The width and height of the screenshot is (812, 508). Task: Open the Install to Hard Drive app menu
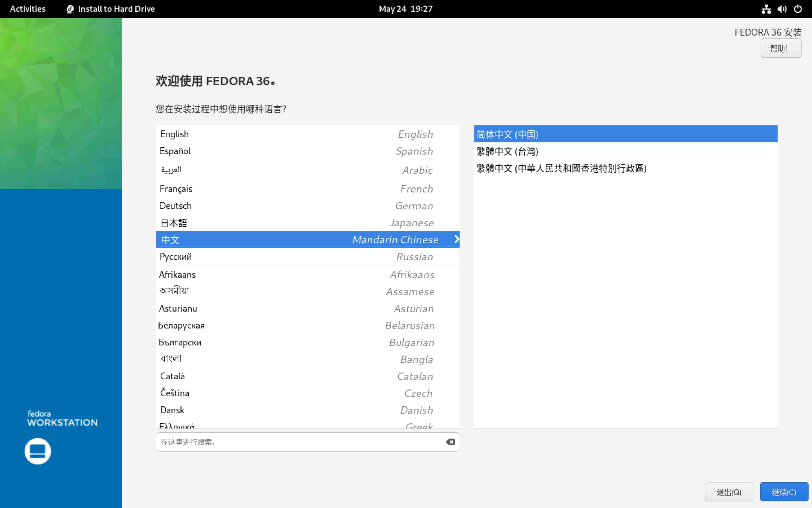click(111, 9)
